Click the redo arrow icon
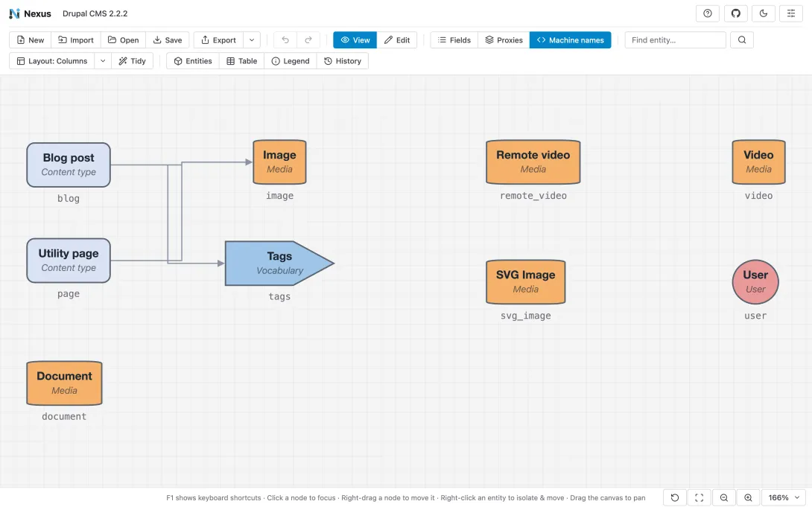Image resolution: width=812 pixels, height=507 pixels. click(x=308, y=40)
